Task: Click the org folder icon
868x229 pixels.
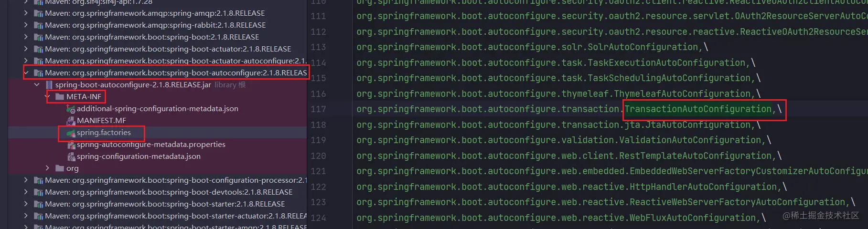Action: [60, 168]
